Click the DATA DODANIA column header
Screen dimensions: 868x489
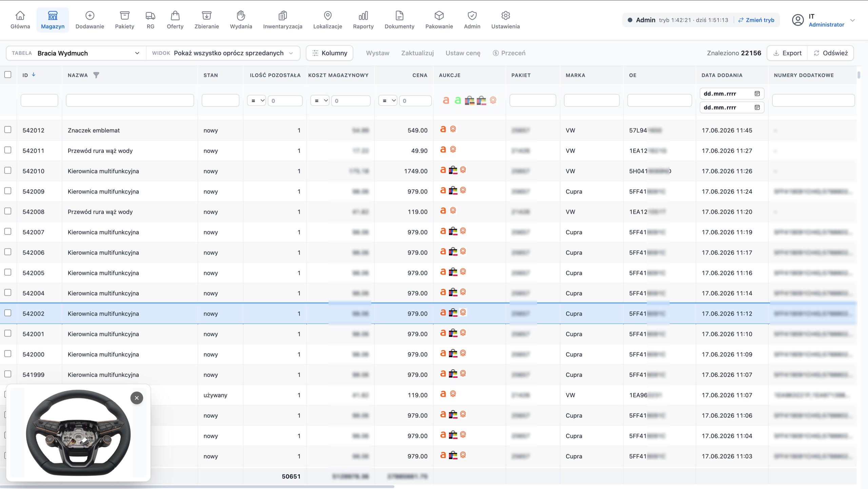click(722, 75)
